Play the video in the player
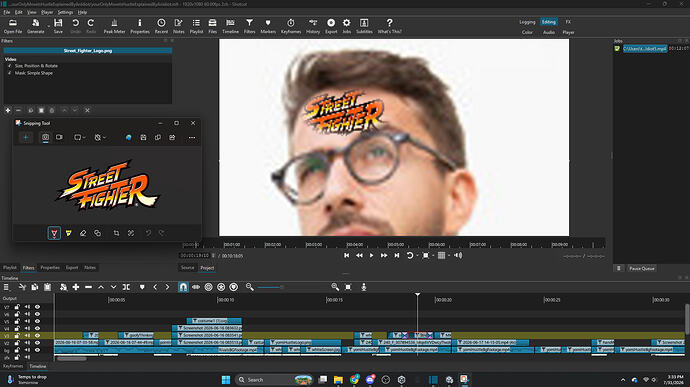This screenshot has width=690, height=387. point(371,255)
